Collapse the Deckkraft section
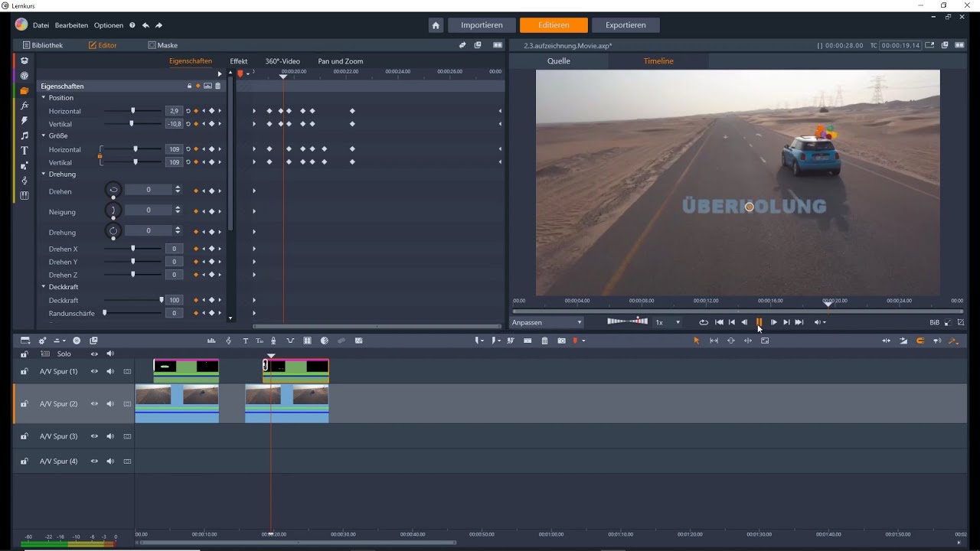Viewport: 980px width, 551px height. pyautogui.click(x=44, y=286)
